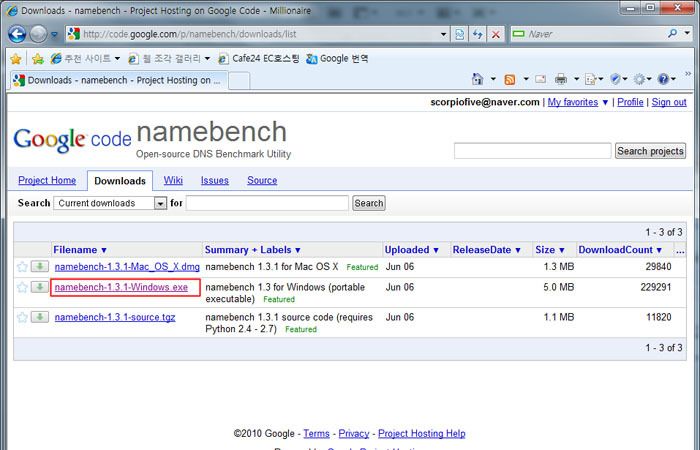Screen dimensions: 700x450
Task: Click the Refresh page icon
Action: 477,34
